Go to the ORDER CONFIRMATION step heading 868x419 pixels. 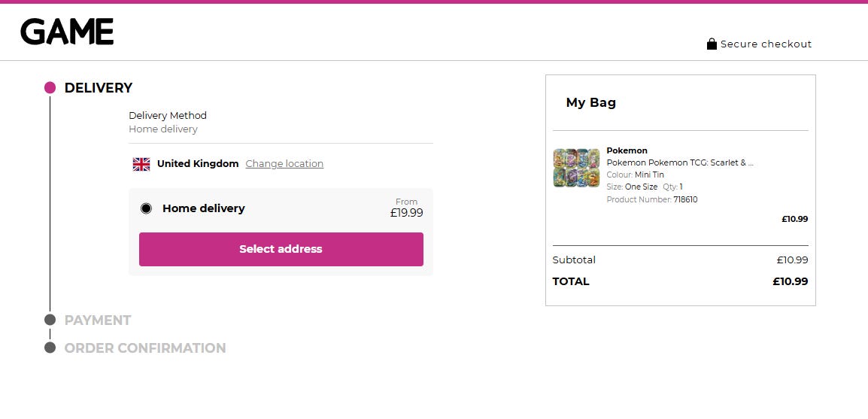pyautogui.click(x=145, y=348)
